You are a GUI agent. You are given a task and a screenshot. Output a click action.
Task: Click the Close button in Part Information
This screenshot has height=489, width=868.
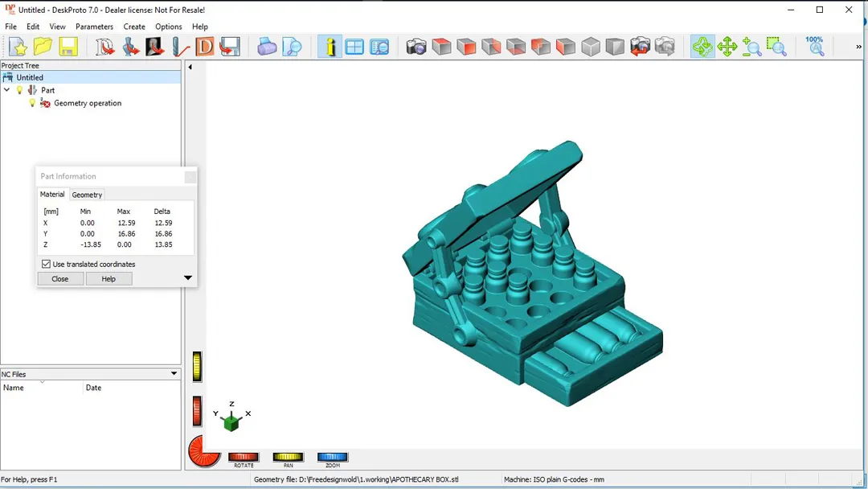59,278
